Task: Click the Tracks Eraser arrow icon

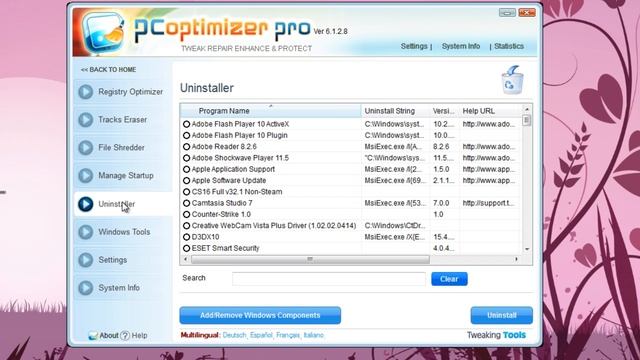Action: point(86,120)
